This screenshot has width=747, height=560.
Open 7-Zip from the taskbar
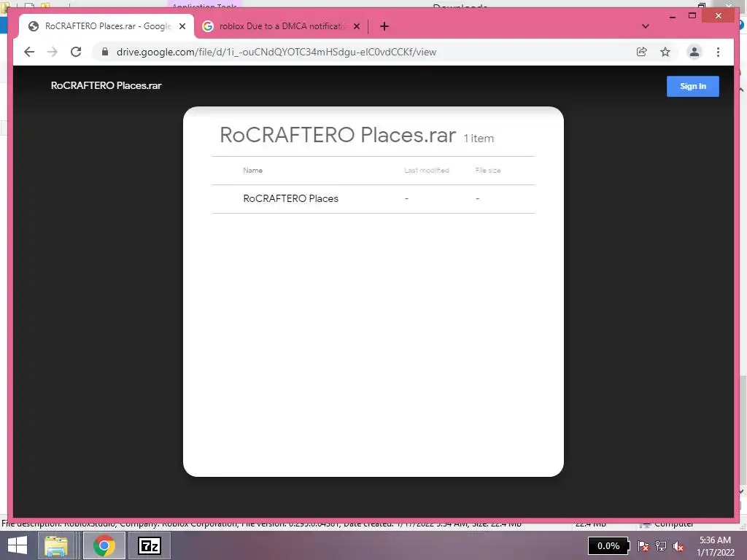[149, 545]
